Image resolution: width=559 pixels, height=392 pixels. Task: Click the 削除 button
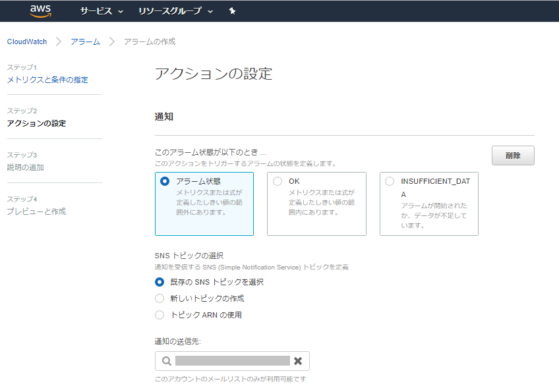coord(513,155)
